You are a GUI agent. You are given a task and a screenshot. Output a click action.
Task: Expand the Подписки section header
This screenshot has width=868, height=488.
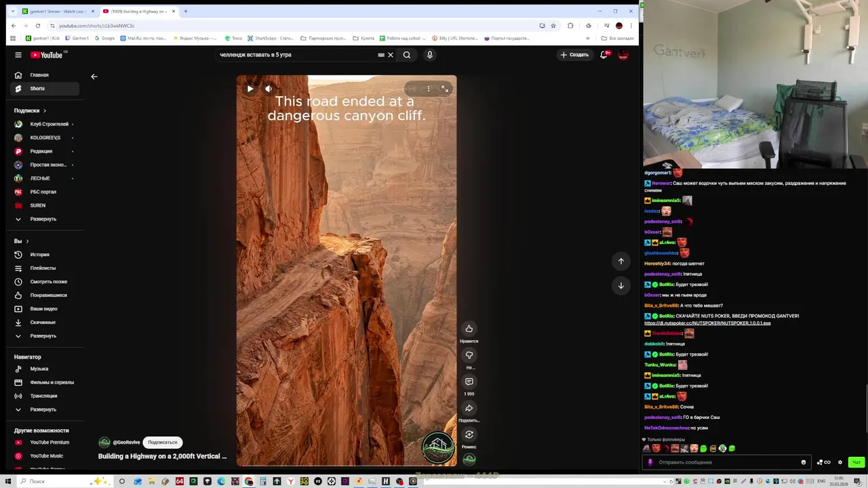31,110
